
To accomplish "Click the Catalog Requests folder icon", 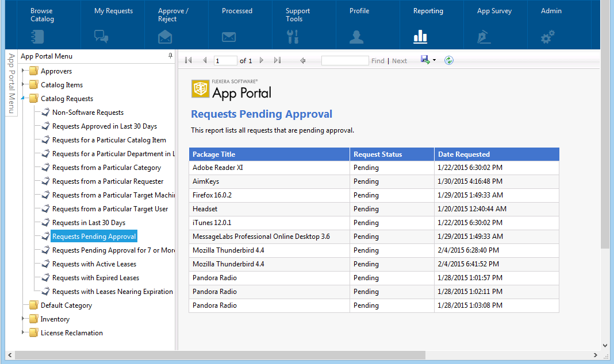I will click(x=34, y=98).
